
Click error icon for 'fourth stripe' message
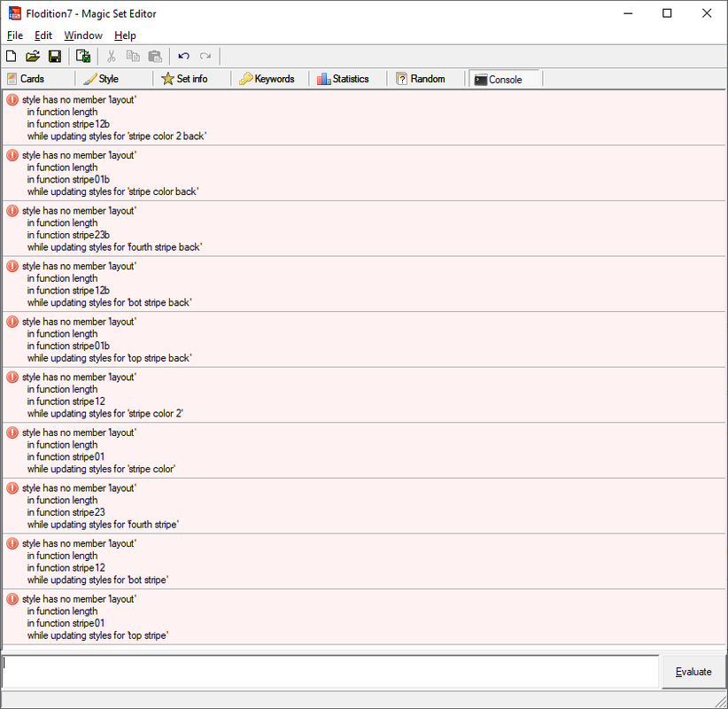[x=12, y=487]
